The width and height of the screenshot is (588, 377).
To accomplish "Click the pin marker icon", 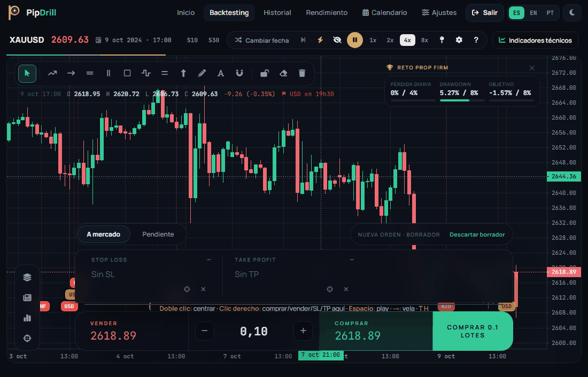I will pos(442,40).
